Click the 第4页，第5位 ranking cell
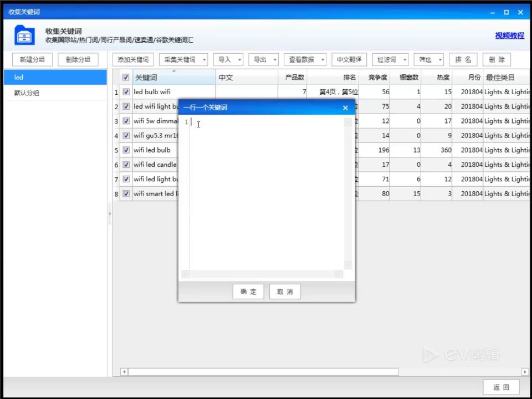Viewport: 532px width, 399px height. tap(333, 92)
